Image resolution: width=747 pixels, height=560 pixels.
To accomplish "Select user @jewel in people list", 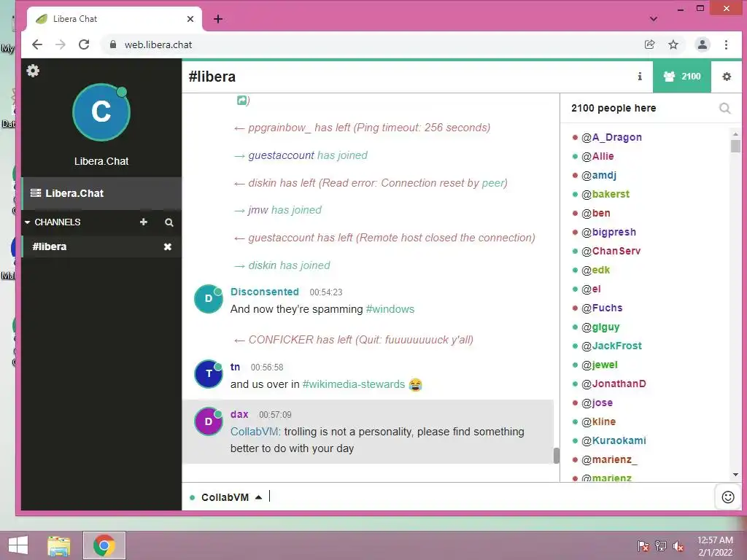I will (x=600, y=365).
